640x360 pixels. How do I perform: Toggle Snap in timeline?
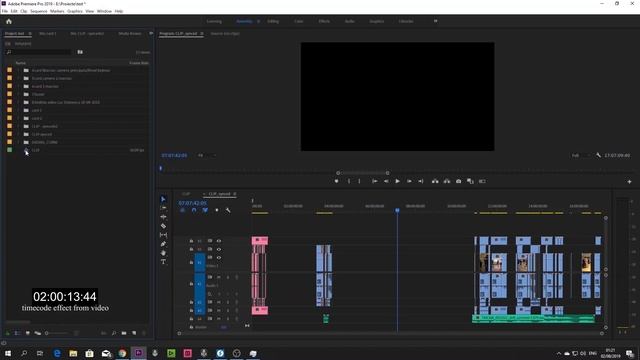coord(194,210)
